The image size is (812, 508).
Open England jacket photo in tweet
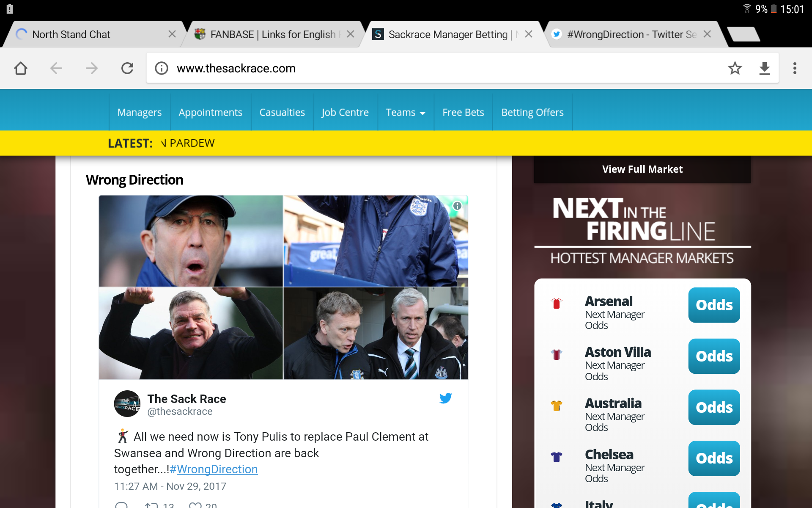click(376, 241)
